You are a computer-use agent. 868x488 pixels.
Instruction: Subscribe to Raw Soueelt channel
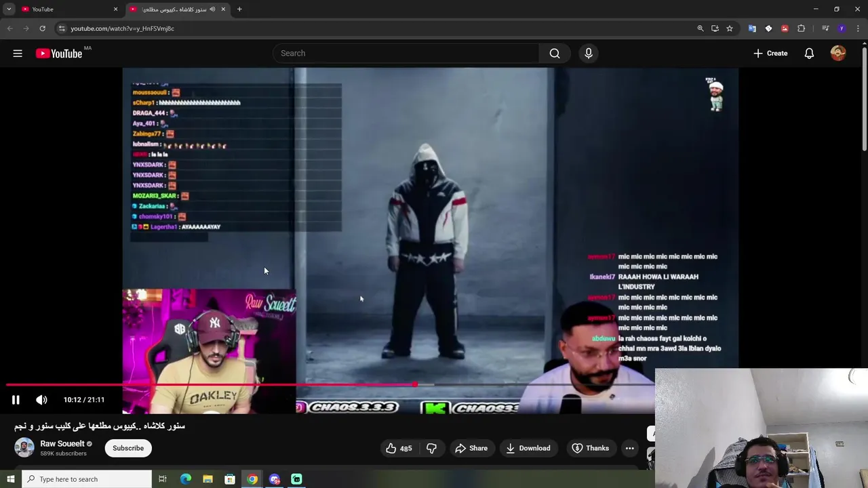pyautogui.click(x=128, y=448)
